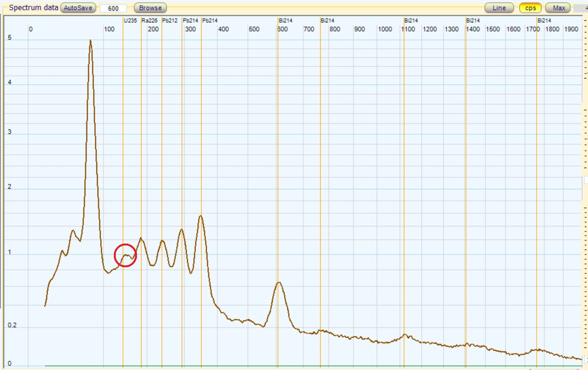Toggle the cps display mode

tap(530, 8)
